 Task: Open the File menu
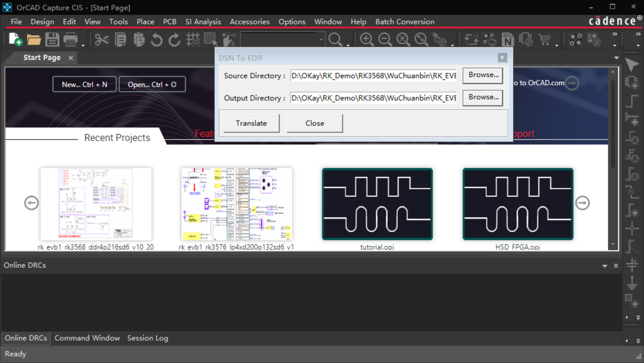[x=16, y=22]
